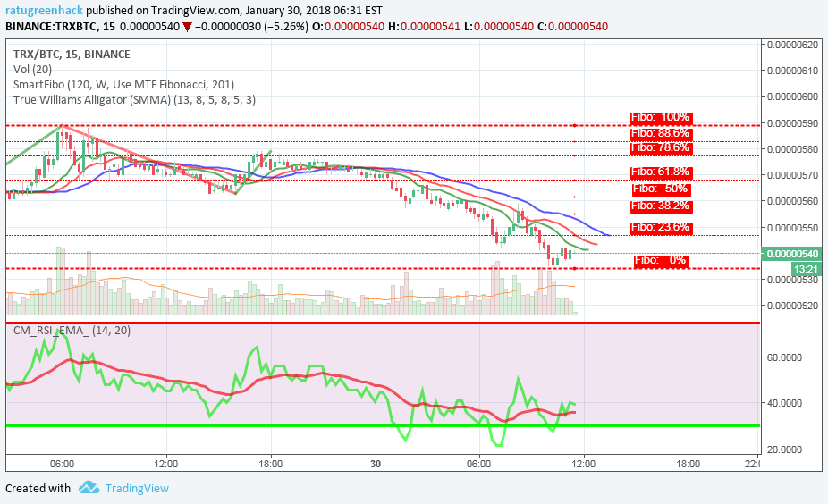828x504 pixels.
Task: Click the Fibo: 23.6% level label
Action: tap(661, 228)
